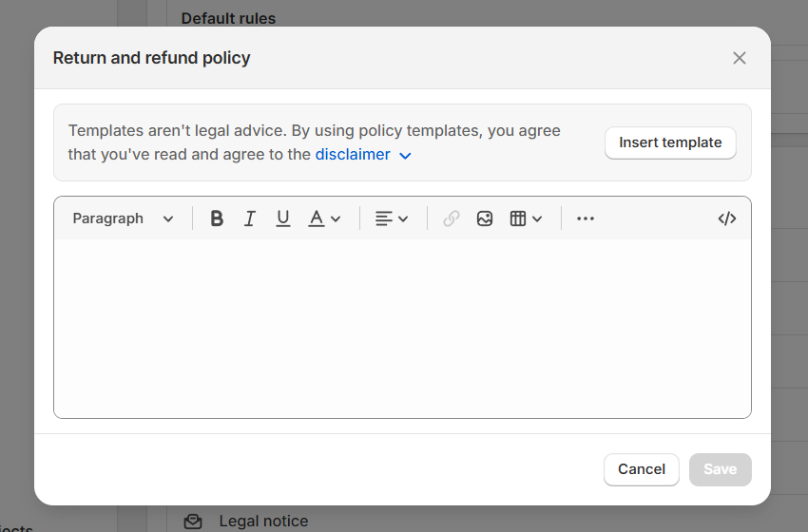Open the disclaimer link
This screenshot has width=808, height=532.
pos(353,155)
